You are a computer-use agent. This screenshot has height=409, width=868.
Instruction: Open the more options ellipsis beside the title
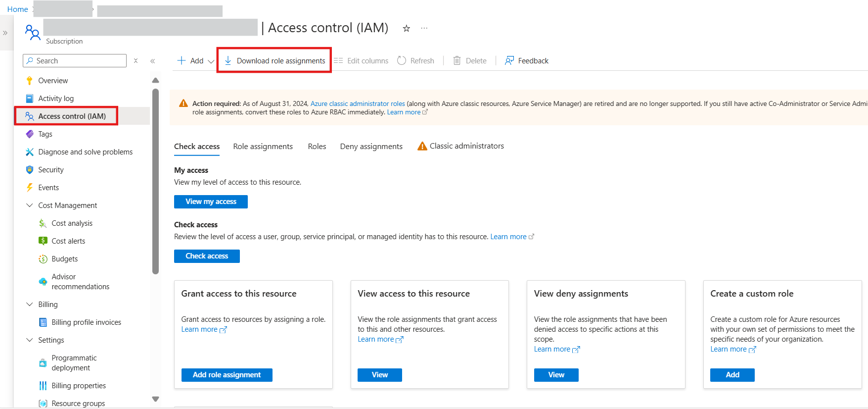tap(424, 28)
